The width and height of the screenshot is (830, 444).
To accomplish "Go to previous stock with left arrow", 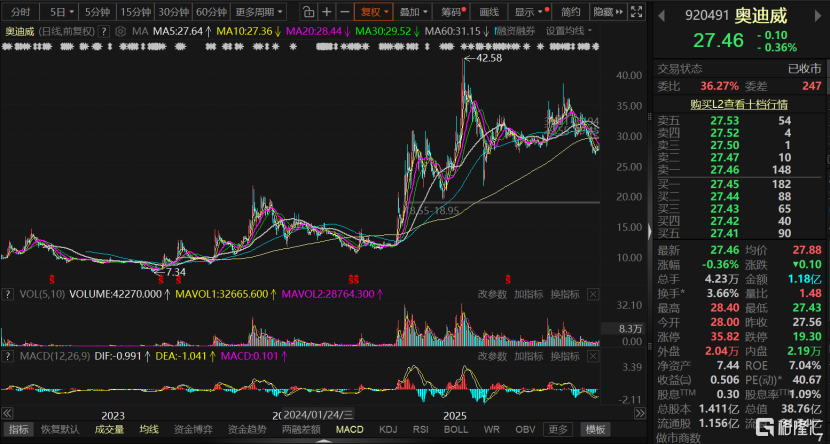I will [661, 16].
